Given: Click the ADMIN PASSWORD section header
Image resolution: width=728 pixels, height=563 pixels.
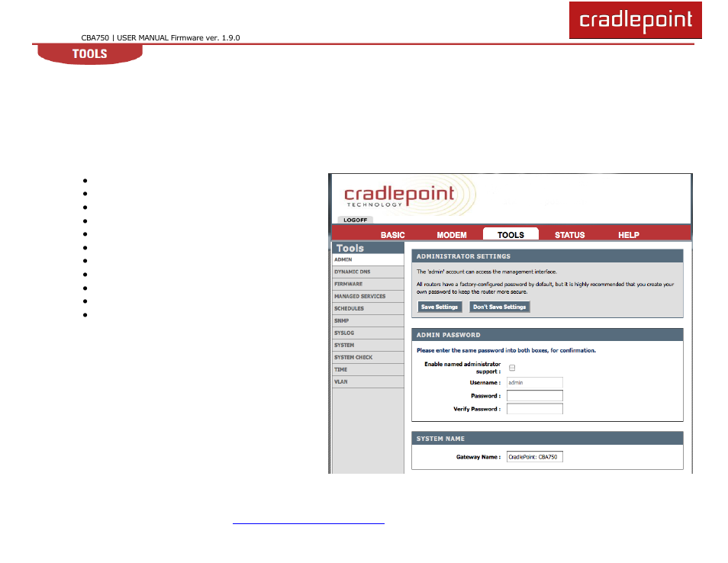Looking at the screenshot, I should [x=547, y=335].
